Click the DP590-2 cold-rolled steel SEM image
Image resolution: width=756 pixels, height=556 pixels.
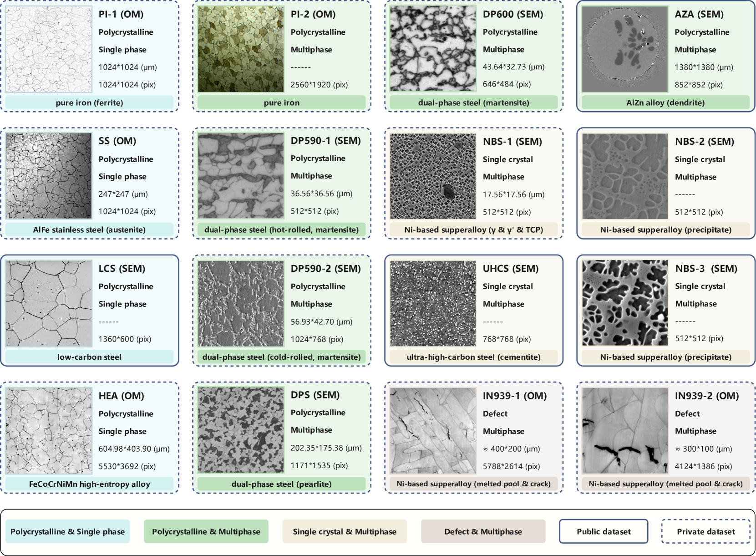241,303
